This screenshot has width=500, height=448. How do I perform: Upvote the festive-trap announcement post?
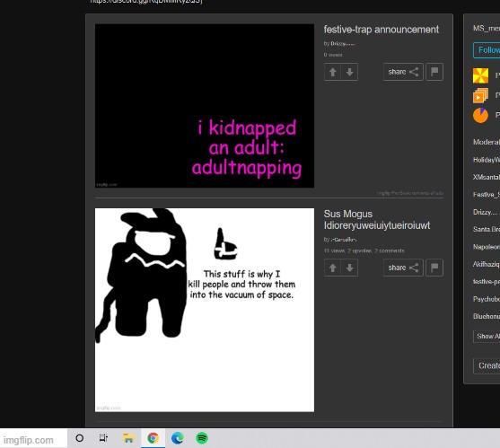coord(333,72)
